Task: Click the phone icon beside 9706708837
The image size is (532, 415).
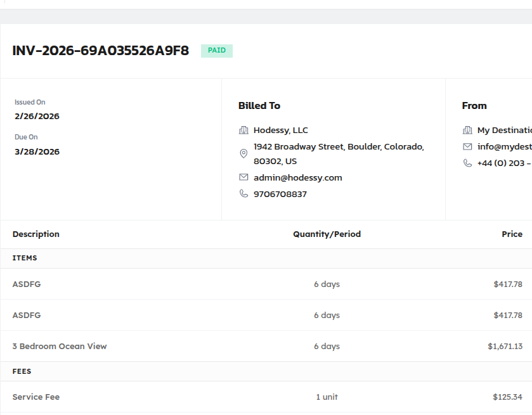Action: click(x=243, y=194)
